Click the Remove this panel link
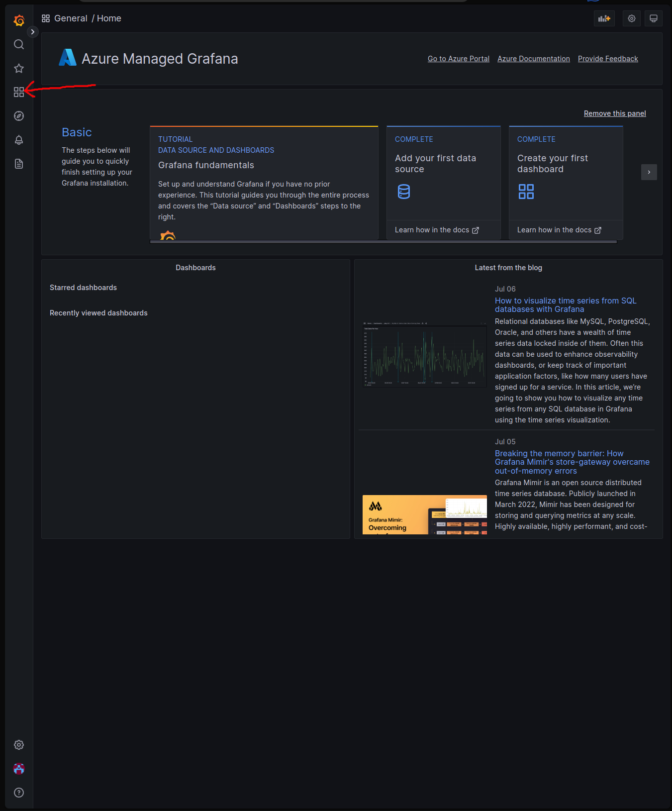The image size is (672, 811). (615, 113)
